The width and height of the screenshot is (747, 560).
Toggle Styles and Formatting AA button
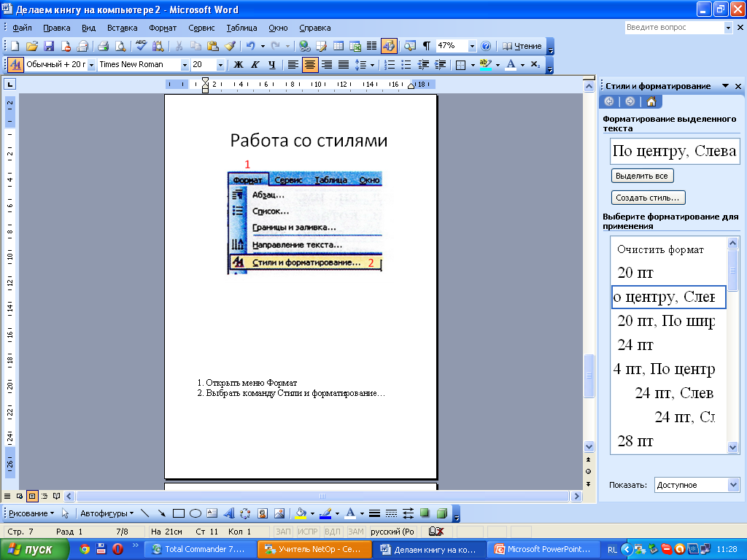pos(15,65)
